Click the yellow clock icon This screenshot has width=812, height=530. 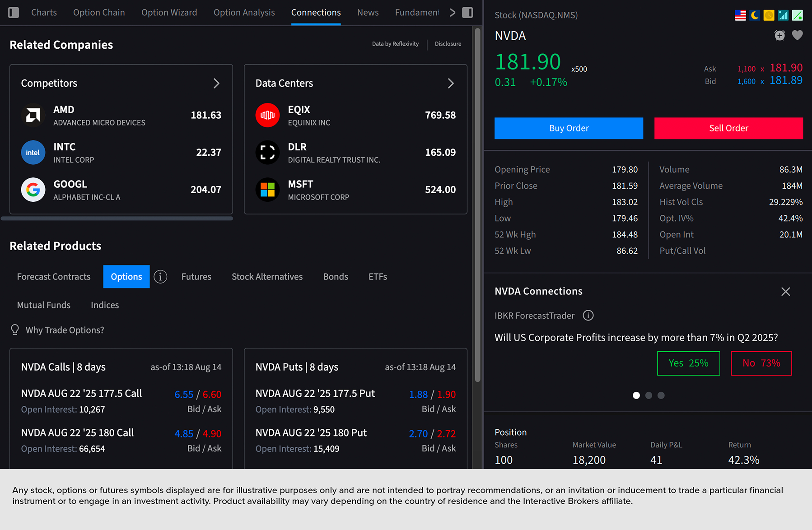click(769, 15)
